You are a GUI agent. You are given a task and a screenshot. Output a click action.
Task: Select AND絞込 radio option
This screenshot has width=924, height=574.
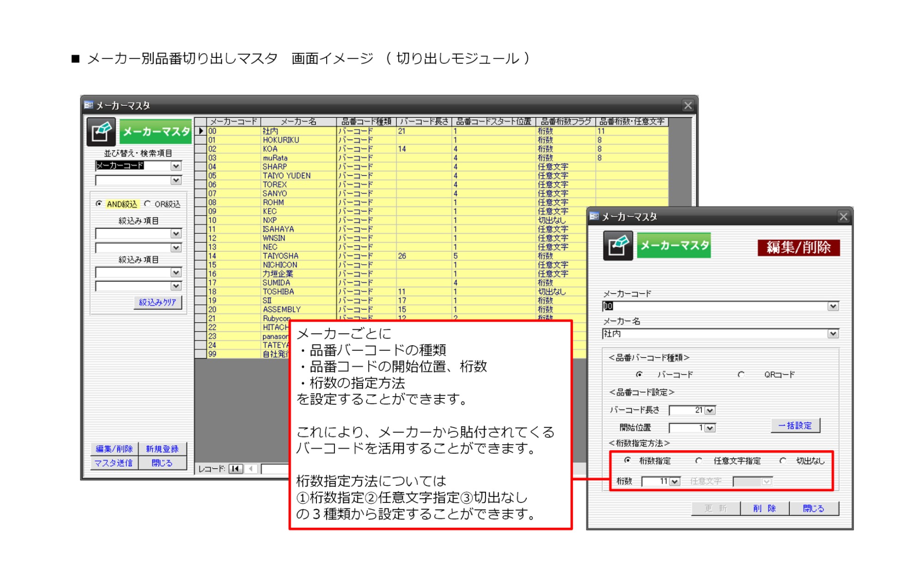pos(98,204)
